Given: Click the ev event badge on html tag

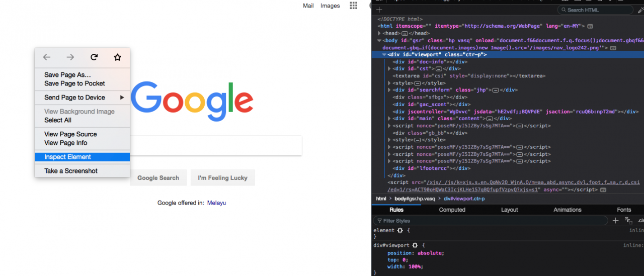Looking at the screenshot, I should [x=590, y=26].
